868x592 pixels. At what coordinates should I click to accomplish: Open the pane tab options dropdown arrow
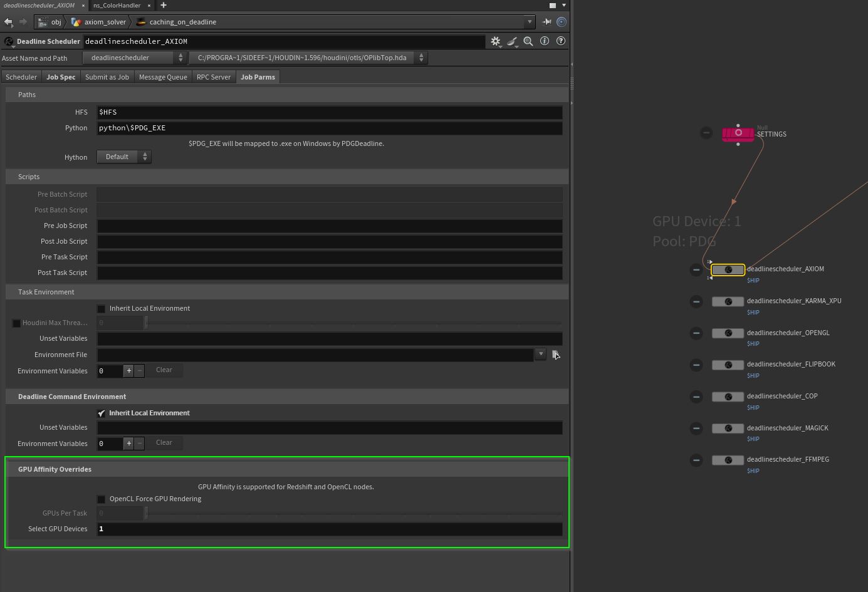[564, 5]
